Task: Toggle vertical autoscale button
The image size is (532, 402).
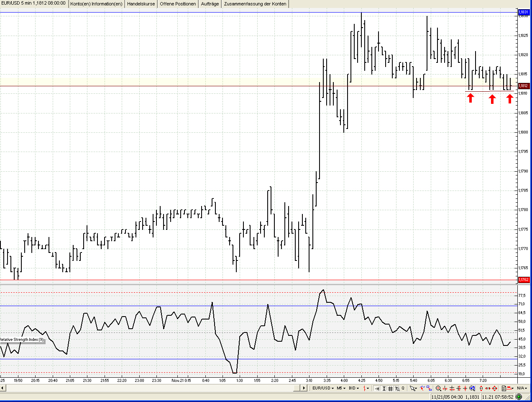Action: tap(384, 388)
